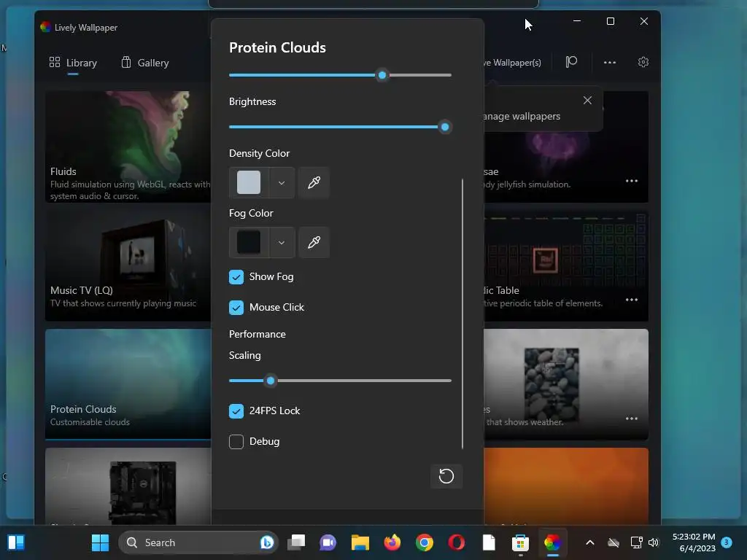Click the customize panel vertical scrollbar
The width and height of the screenshot is (747, 560).
coord(462,314)
